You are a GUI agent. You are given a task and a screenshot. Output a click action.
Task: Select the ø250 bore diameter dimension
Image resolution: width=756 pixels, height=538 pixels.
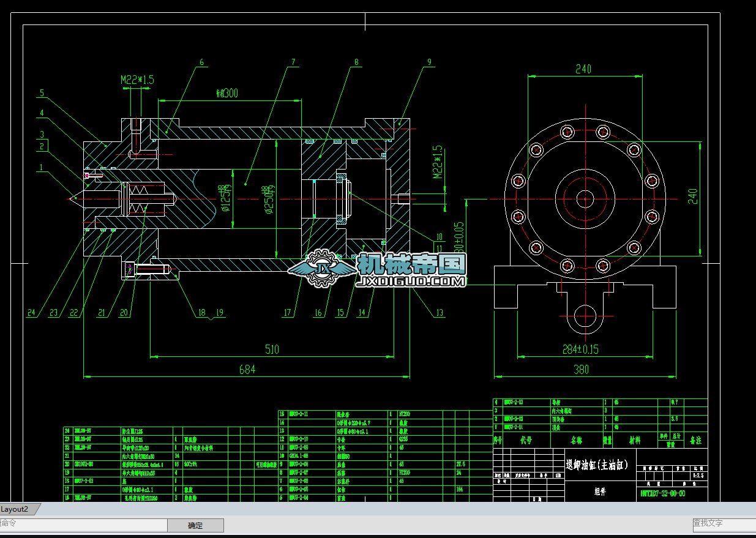point(267,201)
